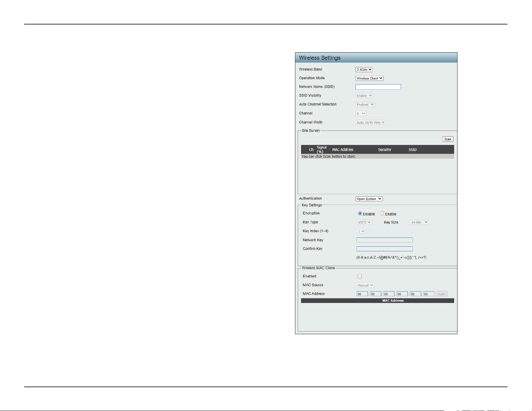Click the Site Survey MAC Address column header
The width and height of the screenshot is (532, 411).
(342, 150)
